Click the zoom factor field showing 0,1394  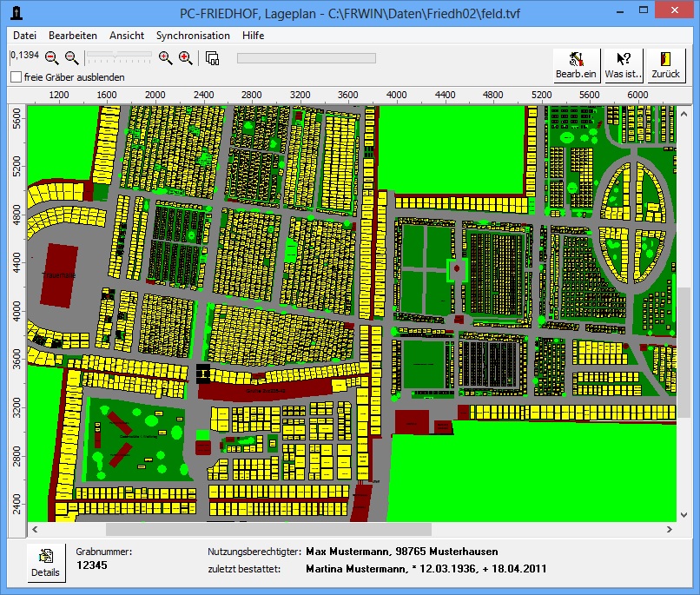[23, 56]
